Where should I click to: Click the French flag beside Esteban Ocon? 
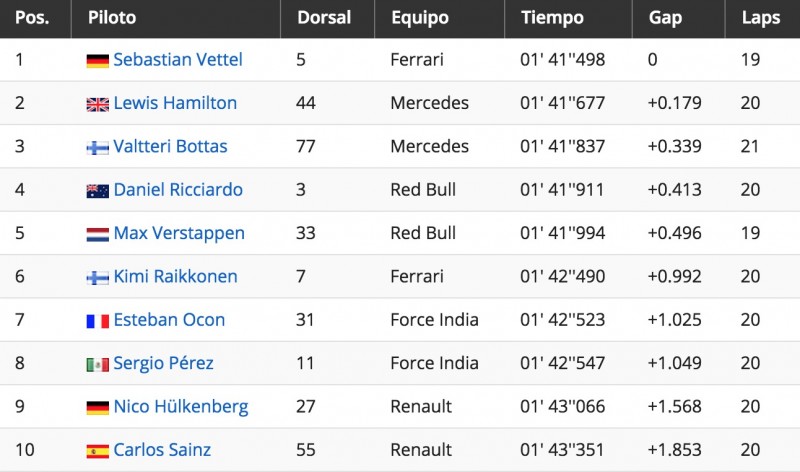click(x=97, y=321)
